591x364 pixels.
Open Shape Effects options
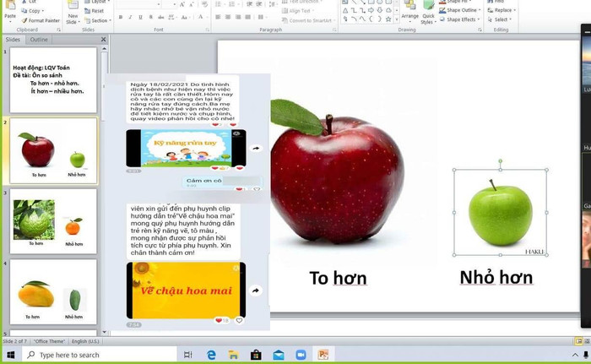tap(460, 19)
